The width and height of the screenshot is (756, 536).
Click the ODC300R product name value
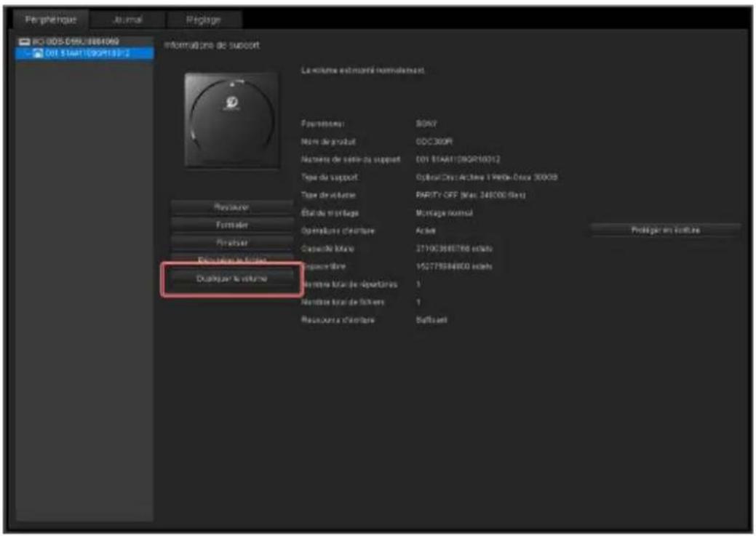pos(434,141)
